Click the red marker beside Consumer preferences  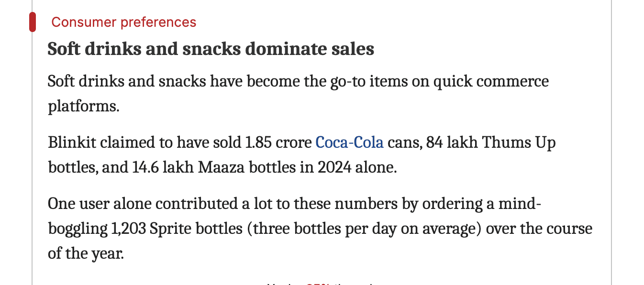(33, 22)
